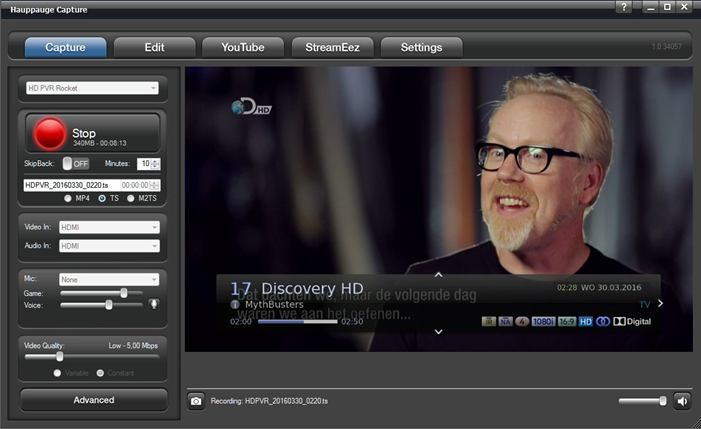This screenshot has height=429, width=701.
Task: Click the HD badge in the overlay
Action: (x=585, y=321)
